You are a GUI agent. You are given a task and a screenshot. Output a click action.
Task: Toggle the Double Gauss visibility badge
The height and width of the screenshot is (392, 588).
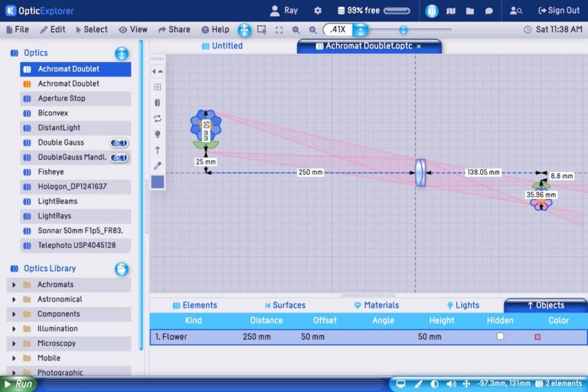[119, 142]
